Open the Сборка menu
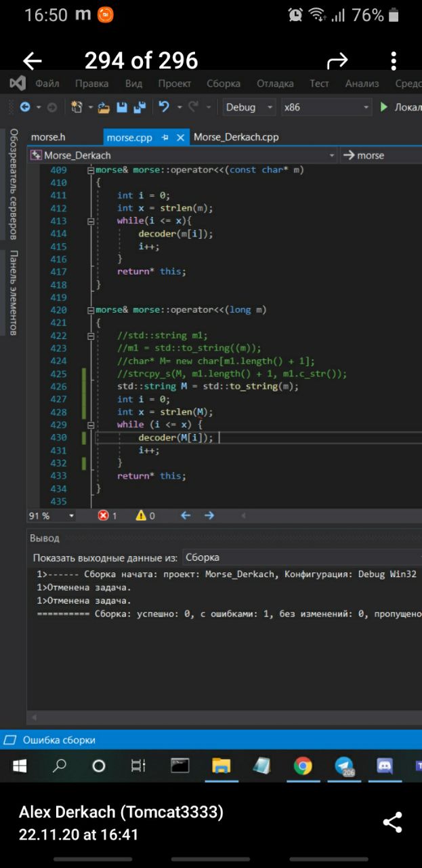The width and height of the screenshot is (422, 868). coord(224,83)
